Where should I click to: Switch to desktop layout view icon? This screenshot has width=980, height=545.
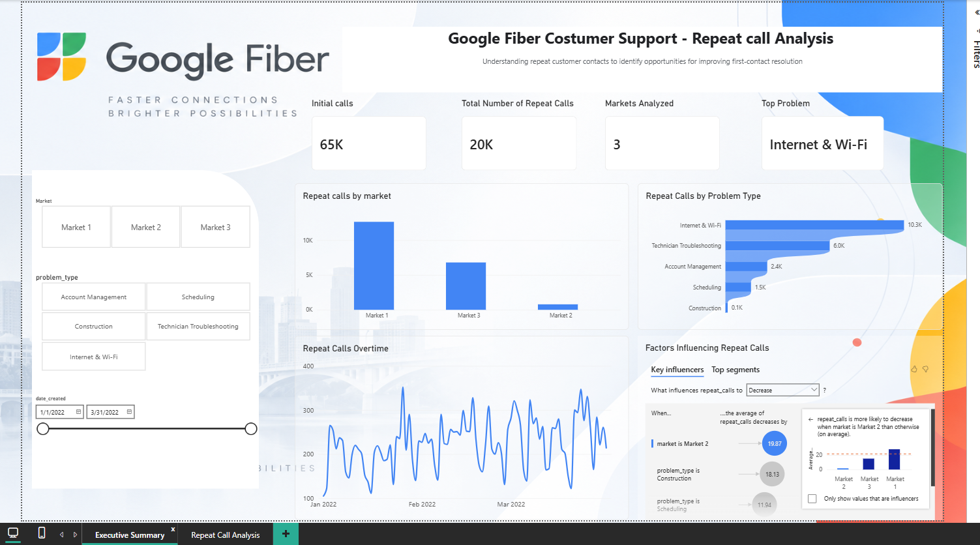(13, 533)
